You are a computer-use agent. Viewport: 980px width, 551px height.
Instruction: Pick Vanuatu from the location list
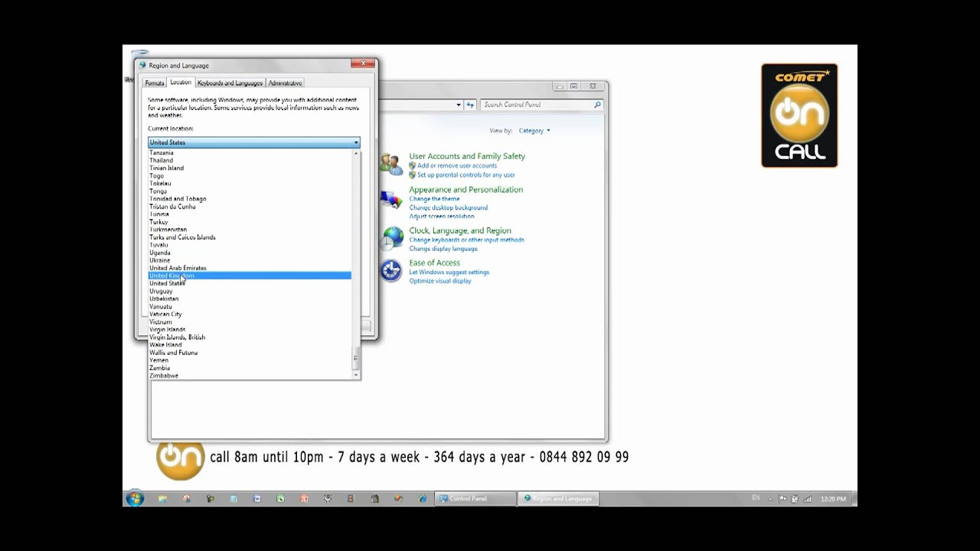pos(250,306)
